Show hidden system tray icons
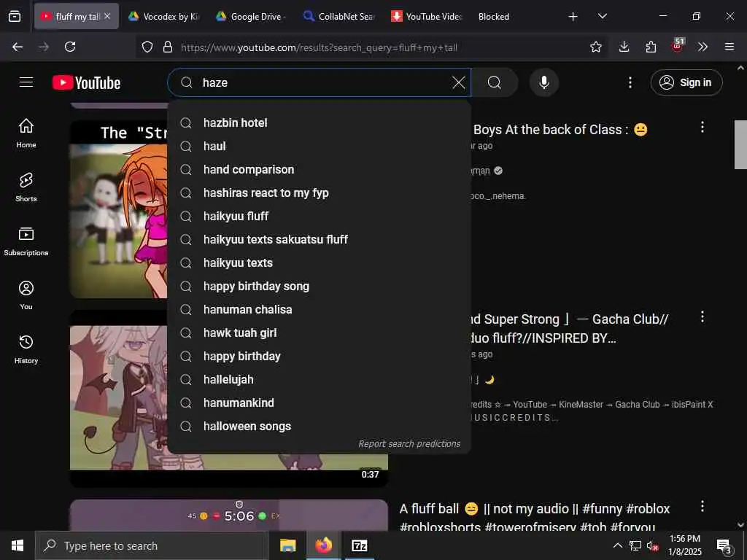 pyautogui.click(x=617, y=545)
